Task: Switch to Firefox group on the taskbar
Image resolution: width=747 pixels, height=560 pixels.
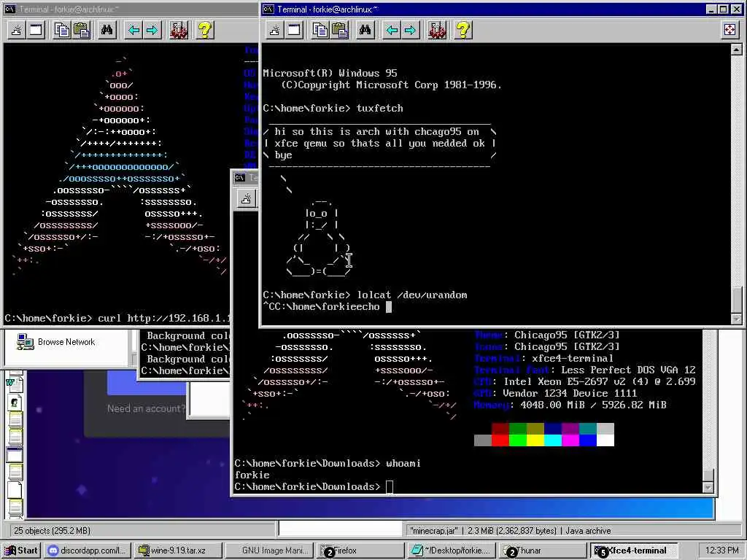Action: tap(360, 551)
